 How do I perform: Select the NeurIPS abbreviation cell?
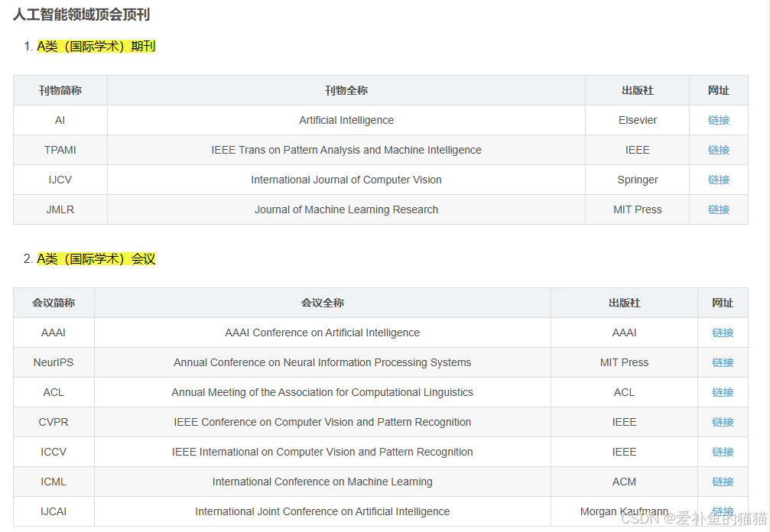tap(54, 362)
